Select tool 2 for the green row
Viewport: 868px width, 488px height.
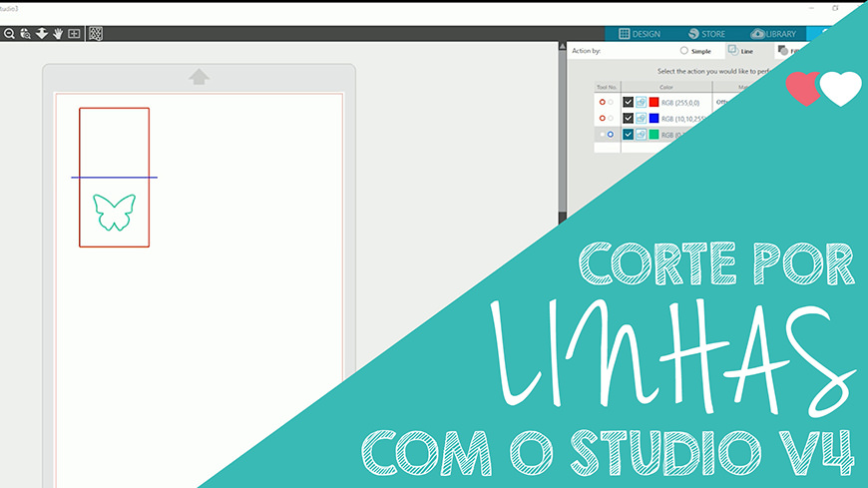(611, 134)
